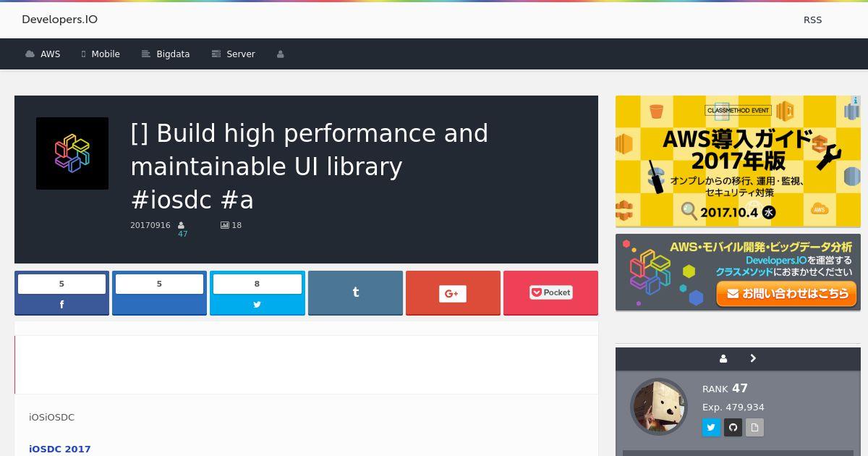This screenshot has width=868, height=456.
Task: Click the お問い合わせはこちら contact banner
Action: click(x=738, y=272)
